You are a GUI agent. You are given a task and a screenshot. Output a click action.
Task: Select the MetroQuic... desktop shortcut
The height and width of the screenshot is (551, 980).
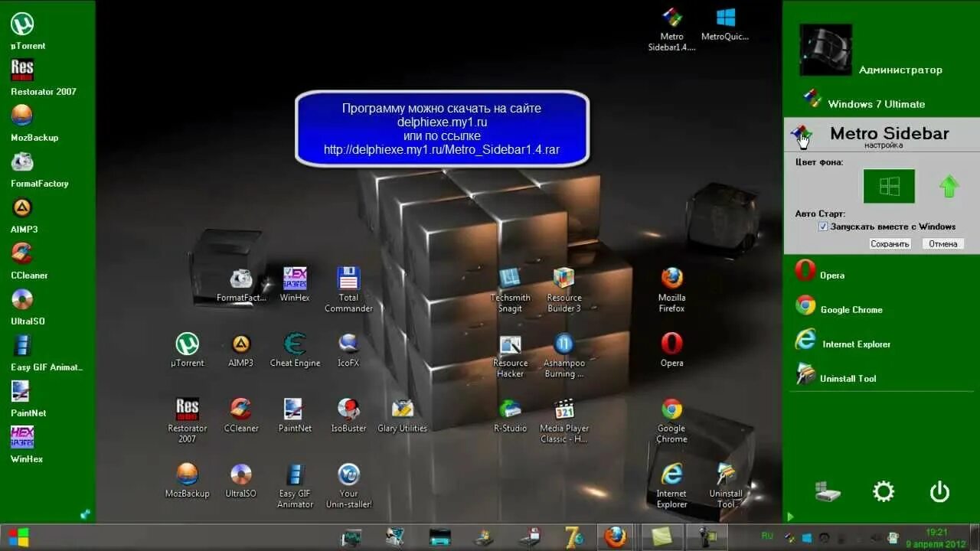pyautogui.click(x=725, y=24)
